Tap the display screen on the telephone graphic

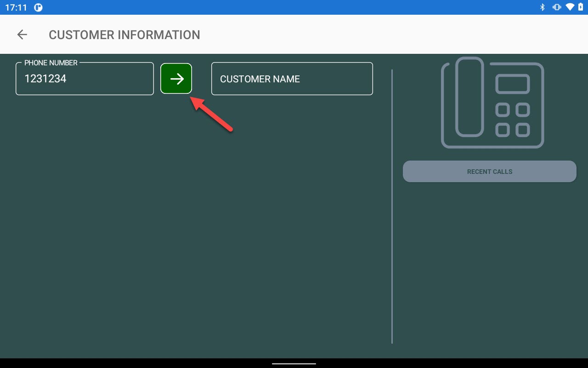[x=512, y=84]
